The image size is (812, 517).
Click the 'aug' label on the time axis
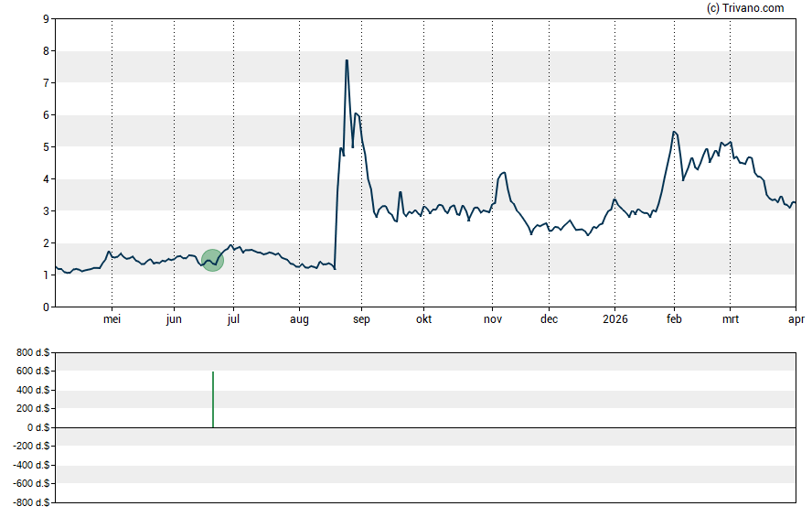[x=299, y=320]
